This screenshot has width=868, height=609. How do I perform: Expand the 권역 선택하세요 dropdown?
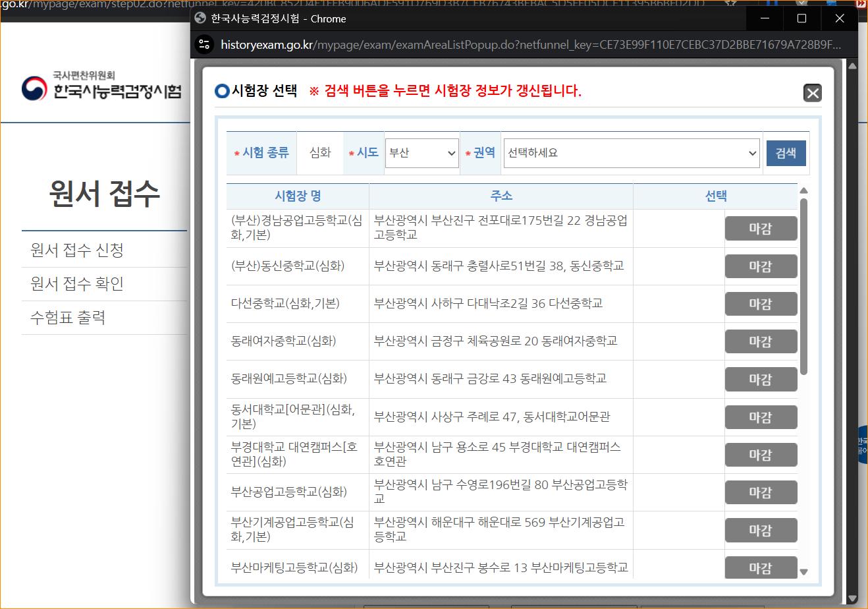click(632, 153)
